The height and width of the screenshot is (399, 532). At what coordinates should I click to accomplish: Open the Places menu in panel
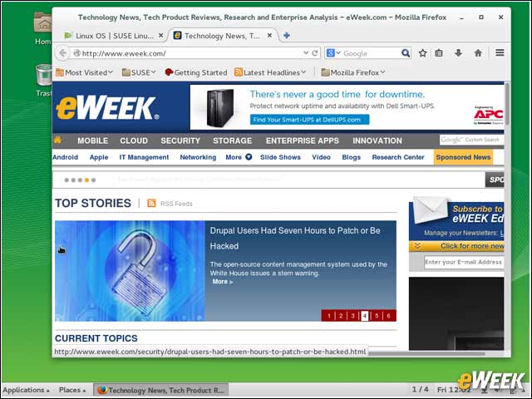pyautogui.click(x=72, y=390)
